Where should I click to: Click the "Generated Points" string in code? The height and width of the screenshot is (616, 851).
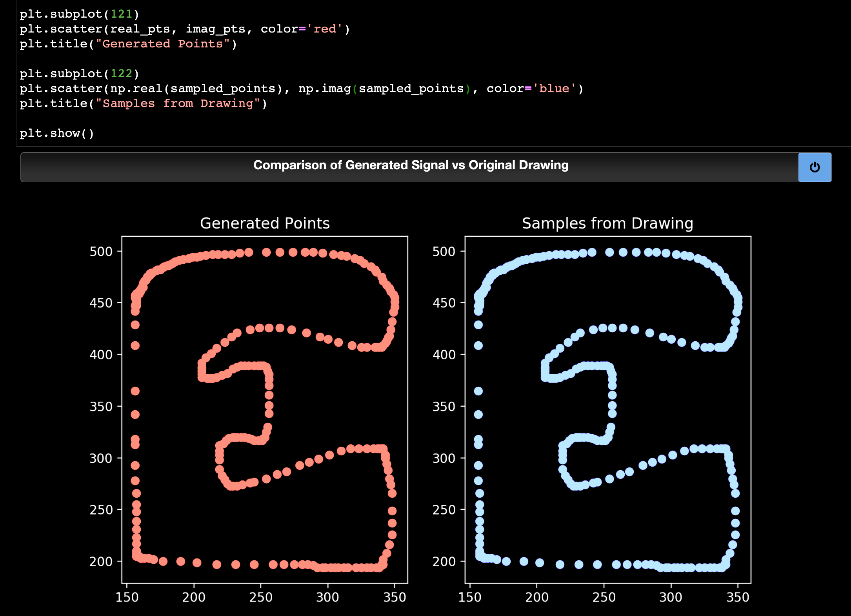[163, 44]
